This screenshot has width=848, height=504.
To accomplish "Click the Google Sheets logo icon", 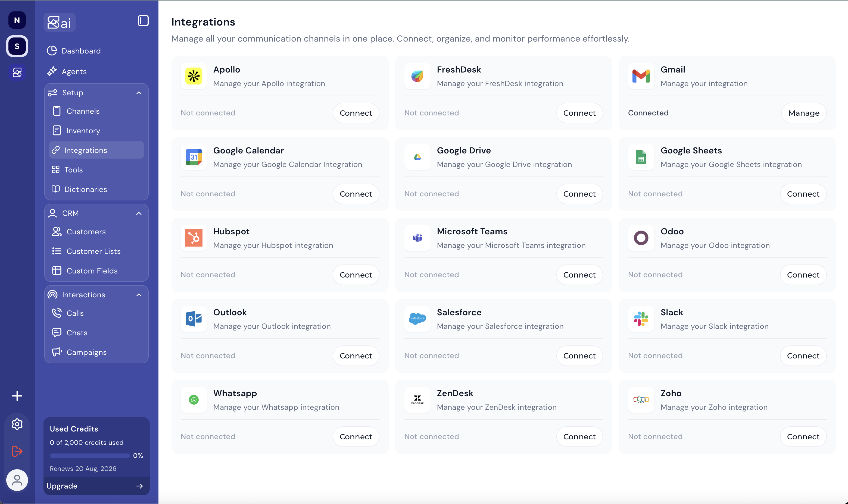I will (641, 157).
